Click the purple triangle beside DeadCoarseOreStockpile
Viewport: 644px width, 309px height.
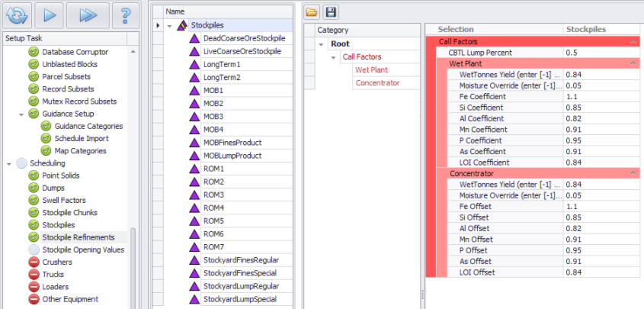point(194,39)
